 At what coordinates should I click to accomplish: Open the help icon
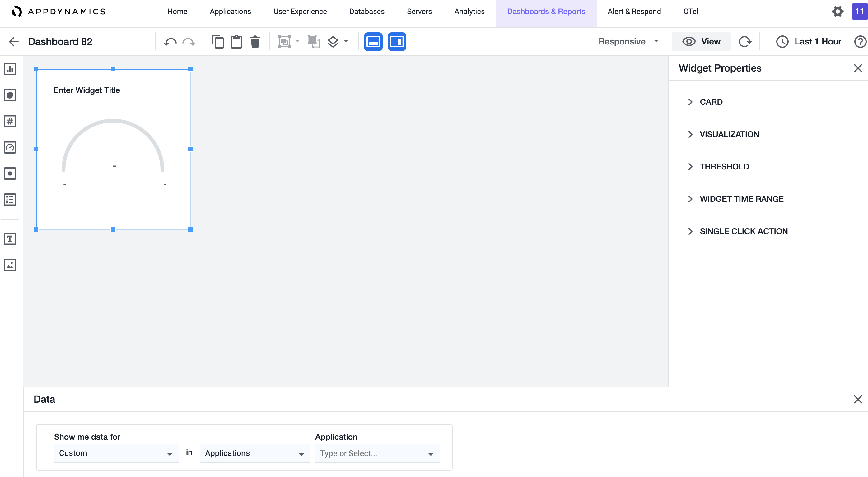point(861,41)
